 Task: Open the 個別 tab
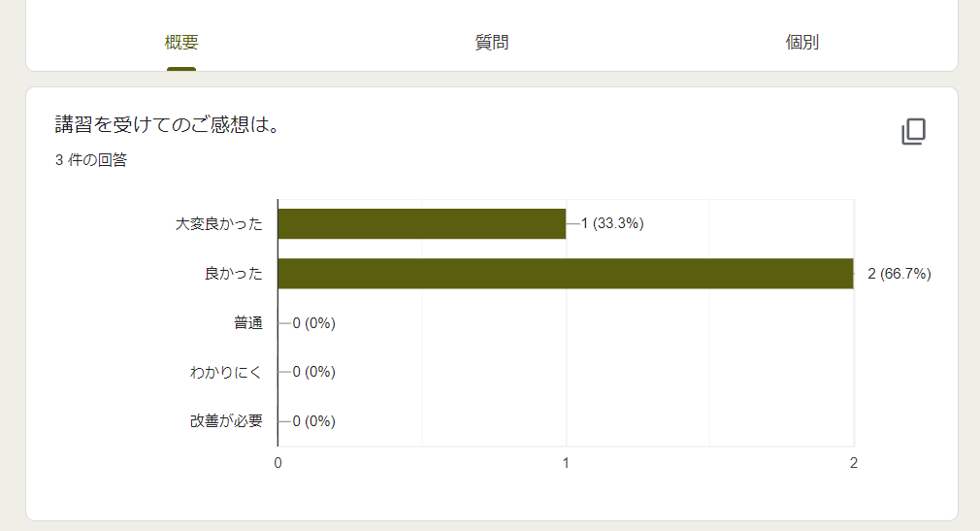click(801, 43)
